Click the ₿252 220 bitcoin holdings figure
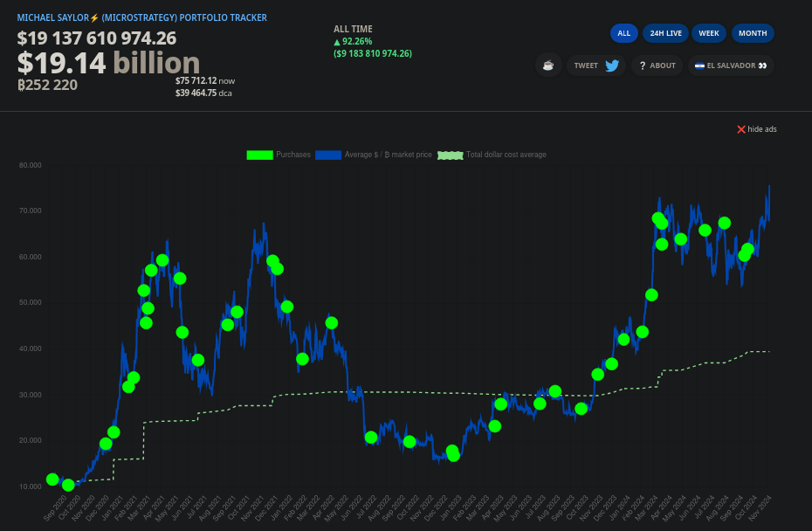This screenshot has width=812, height=531. point(47,85)
